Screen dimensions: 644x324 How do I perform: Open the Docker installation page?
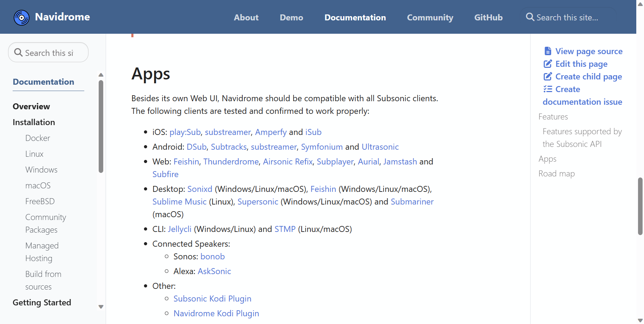coord(38,138)
